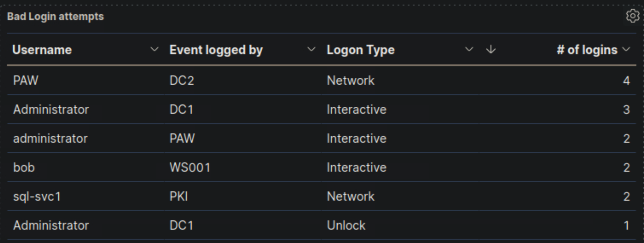Open the panel settings gear icon
The width and height of the screenshot is (644, 243).
pyautogui.click(x=633, y=16)
